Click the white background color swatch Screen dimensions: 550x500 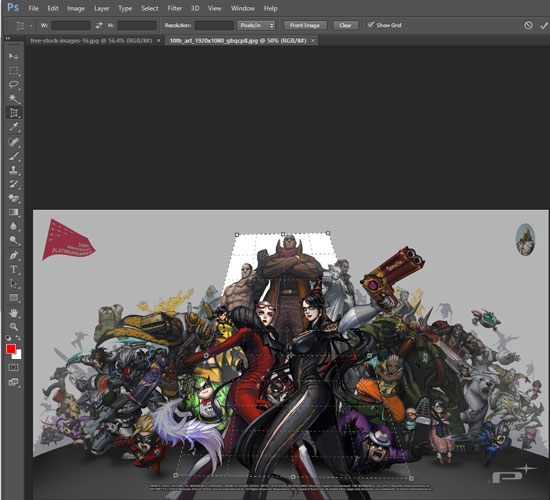coord(18,355)
